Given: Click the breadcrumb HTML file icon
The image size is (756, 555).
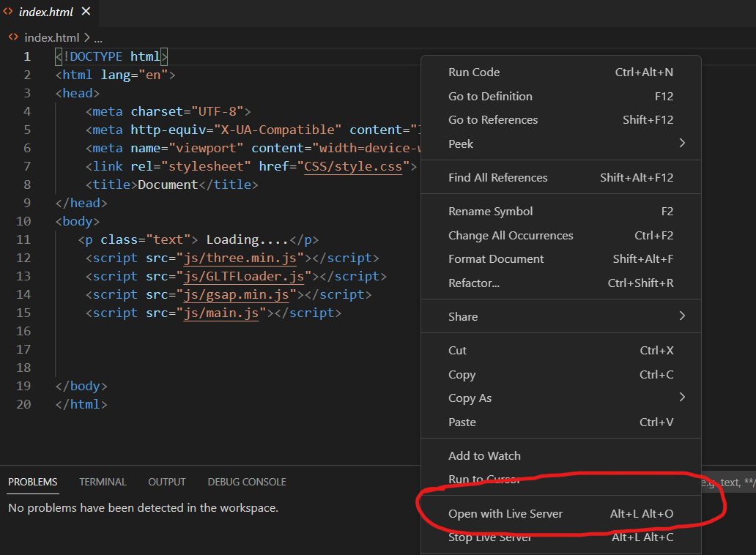Looking at the screenshot, I should [13, 37].
